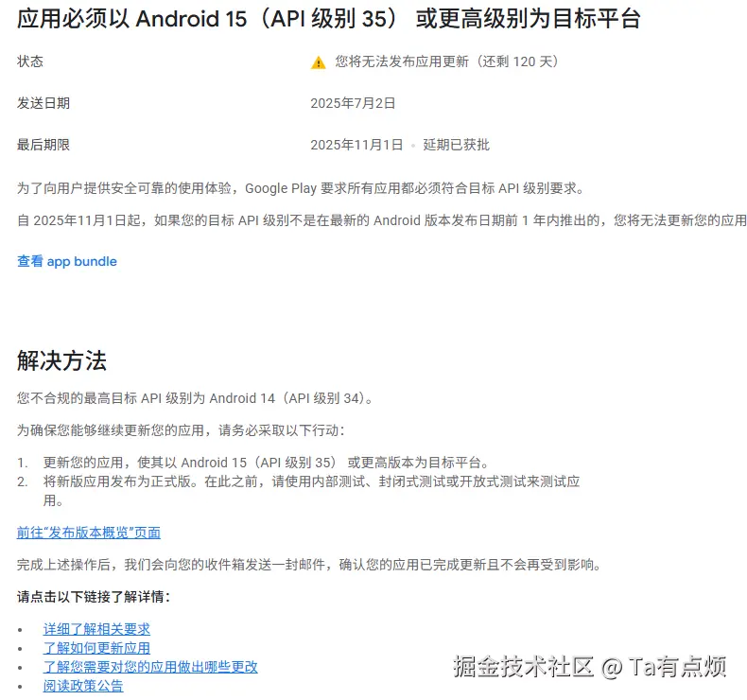Click the page title 应用必须以 Android 15 heading
Viewport: 747px width, 700px height.
click(329, 19)
